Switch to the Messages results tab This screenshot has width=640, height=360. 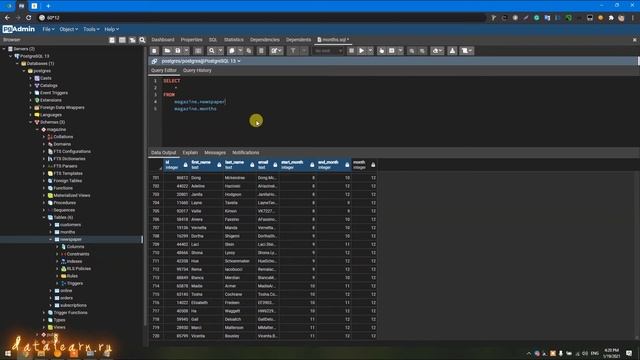pyautogui.click(x=215, y=153)
